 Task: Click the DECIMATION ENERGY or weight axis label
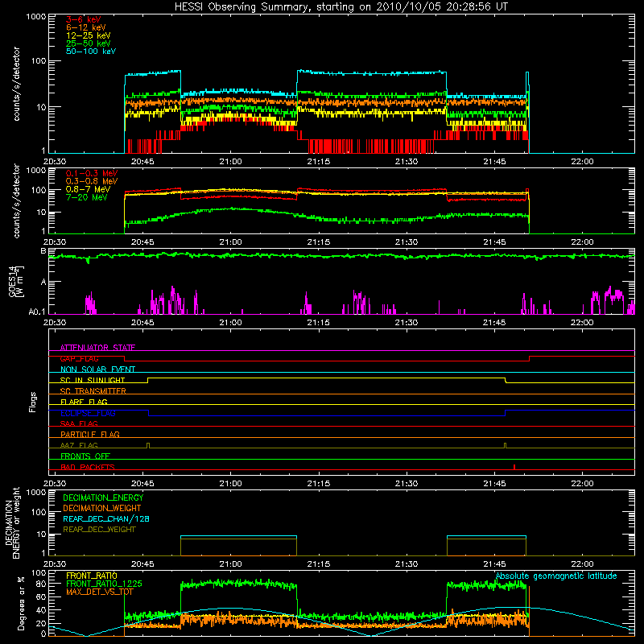tap(13, 522)
